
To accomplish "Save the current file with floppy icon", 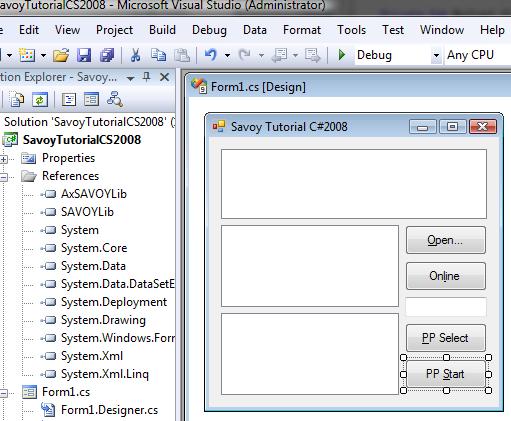I will pyautogui.click(x=84, y=55).
